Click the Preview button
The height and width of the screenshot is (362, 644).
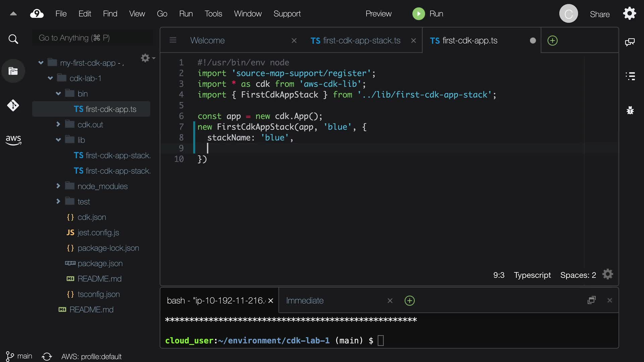[378, 14]
